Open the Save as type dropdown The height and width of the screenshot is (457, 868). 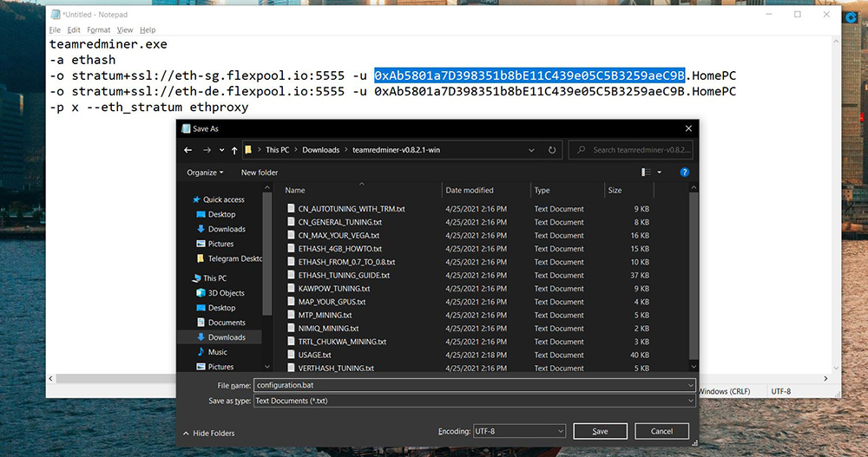tap(475, 401)
